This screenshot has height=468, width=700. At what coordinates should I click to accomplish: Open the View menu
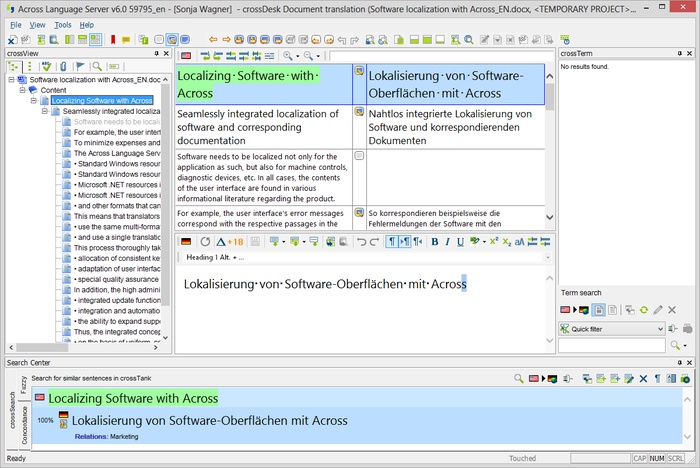tap(38, 25)
